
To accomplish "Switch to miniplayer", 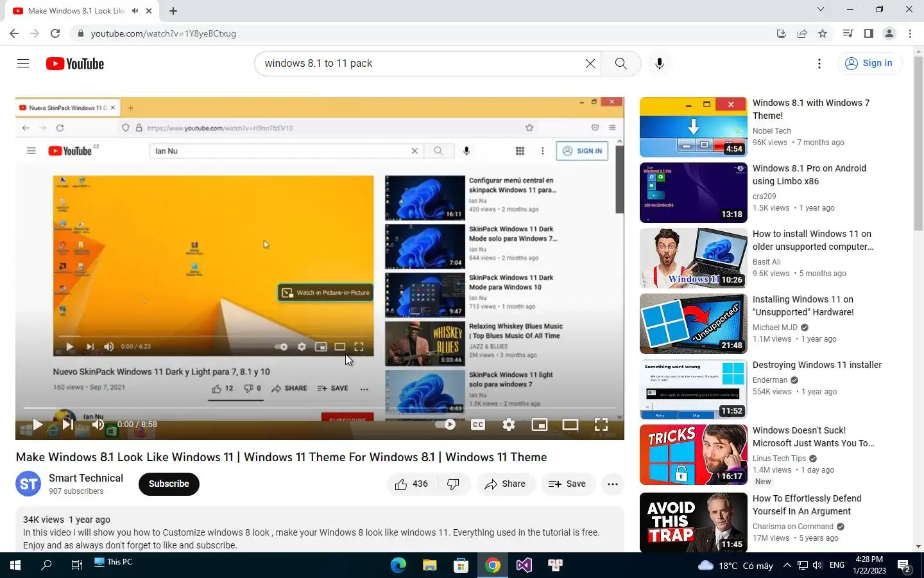I will click(540, 425).
